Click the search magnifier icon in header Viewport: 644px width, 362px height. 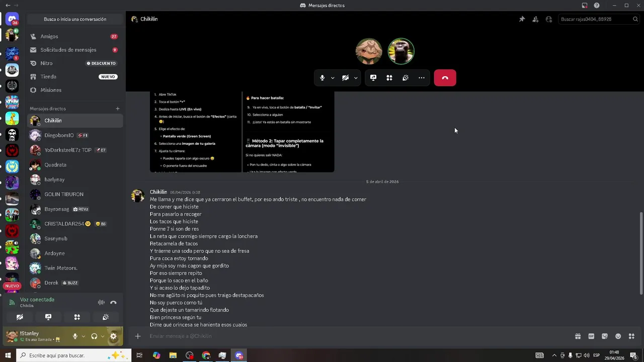(635, 19)
